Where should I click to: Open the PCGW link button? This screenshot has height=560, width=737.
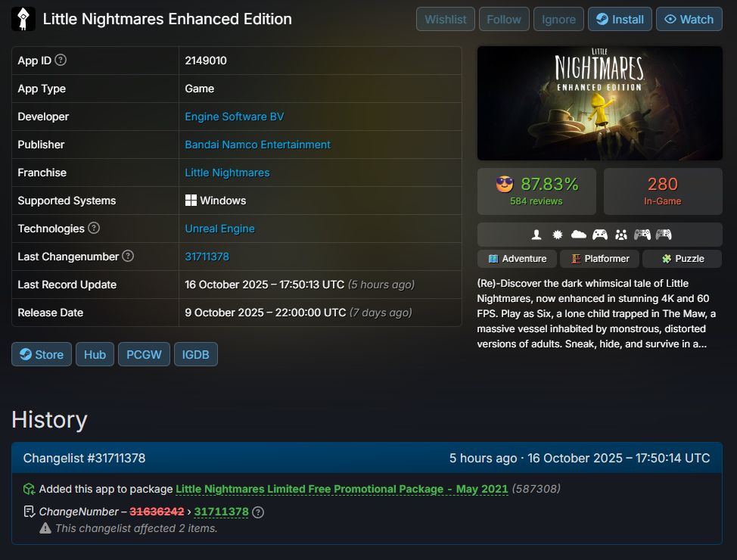point(144,354)
